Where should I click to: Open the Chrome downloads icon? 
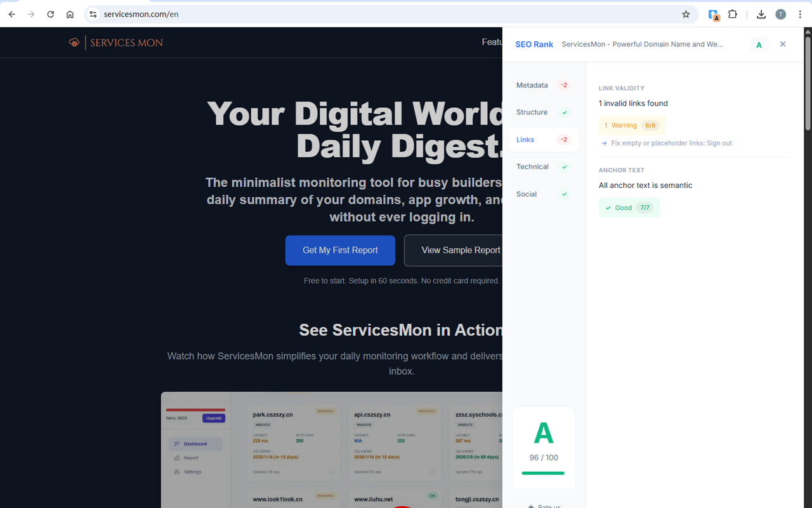(761, 14)
